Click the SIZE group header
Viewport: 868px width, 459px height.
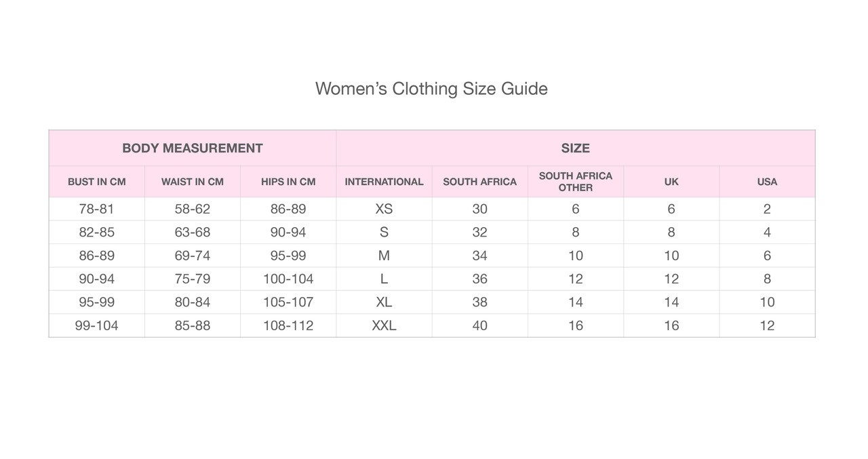pos(575,148)
